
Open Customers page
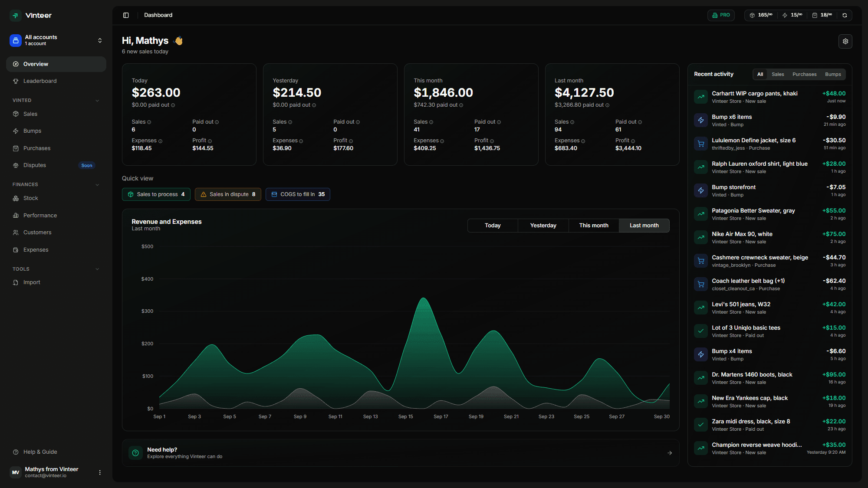coord(56,233)
